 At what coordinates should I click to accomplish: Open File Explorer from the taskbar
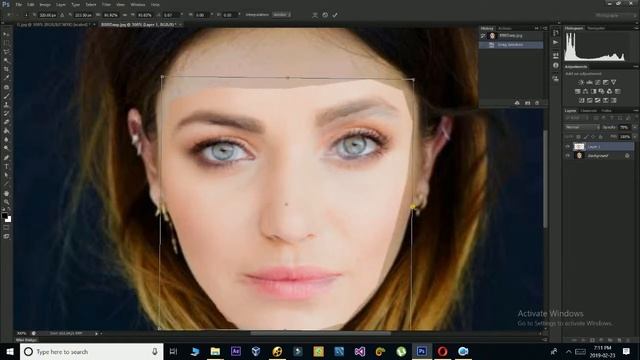coord(215,351)
